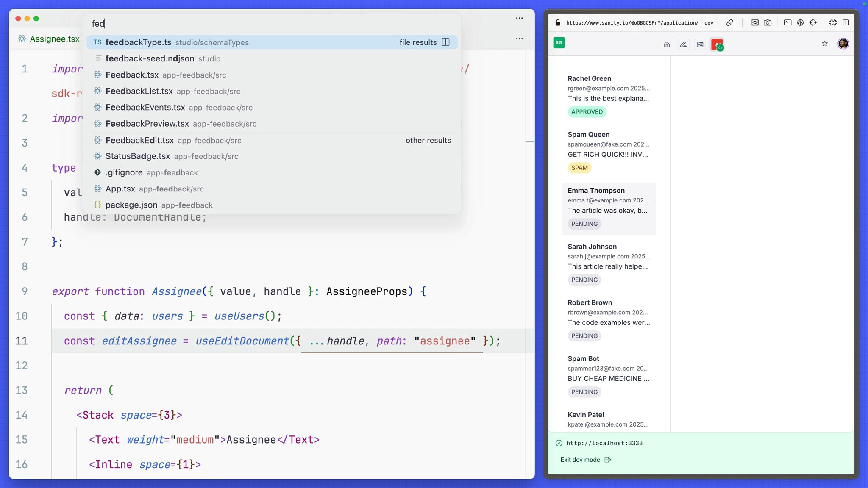Image resolution: width=868 pixels, height=488 pixels.
Task: Click the green SG organization logo
Action: click(x=559, y=43)
